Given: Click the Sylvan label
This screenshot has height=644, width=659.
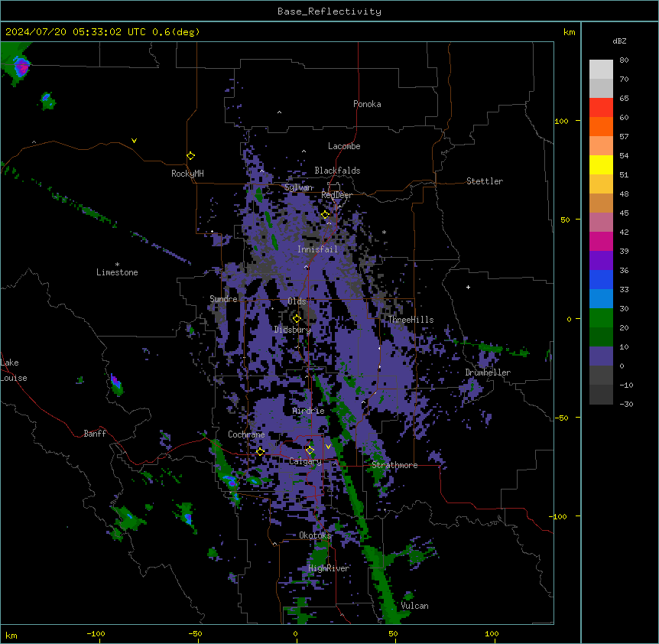Looking at the screenshot, I should coord(299,187).
